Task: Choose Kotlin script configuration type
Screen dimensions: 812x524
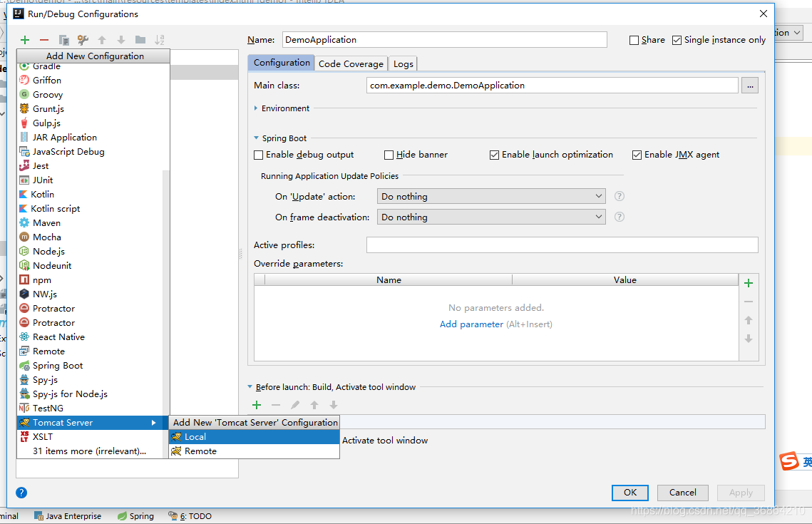Action: [x=91, y=209]
